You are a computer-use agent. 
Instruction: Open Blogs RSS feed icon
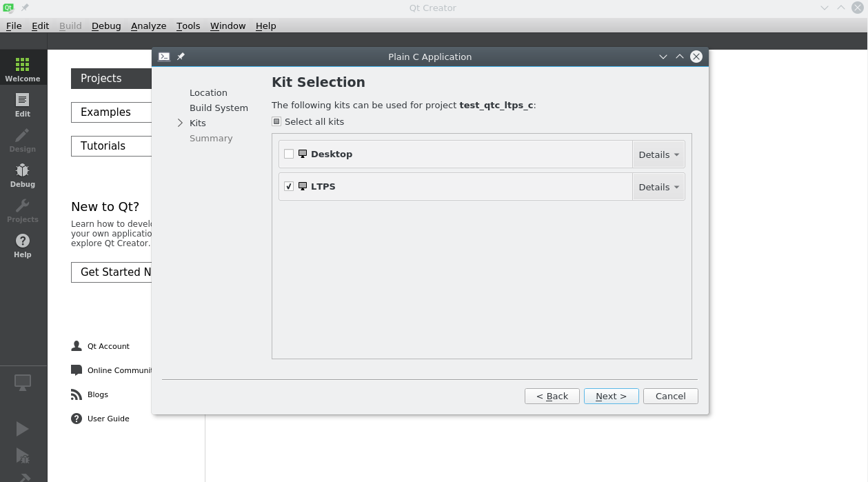[77, 394]
